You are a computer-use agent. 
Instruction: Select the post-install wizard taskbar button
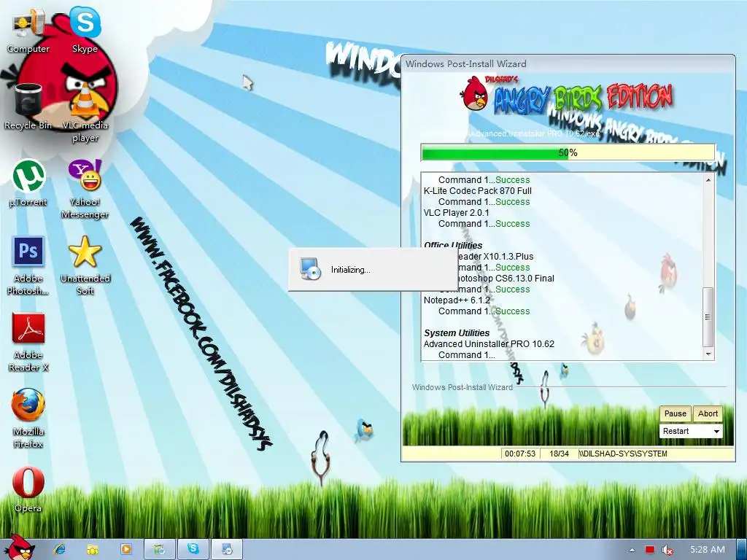pyautogui.click(x=159, y=549)
